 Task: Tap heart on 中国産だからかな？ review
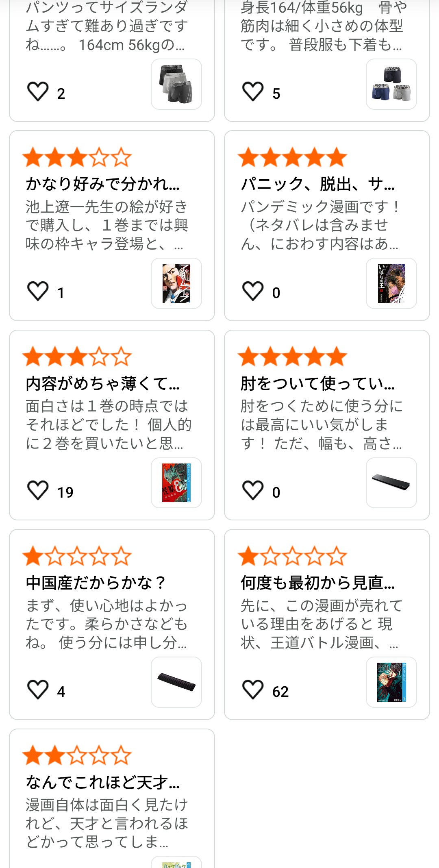(x=38, y=690)
